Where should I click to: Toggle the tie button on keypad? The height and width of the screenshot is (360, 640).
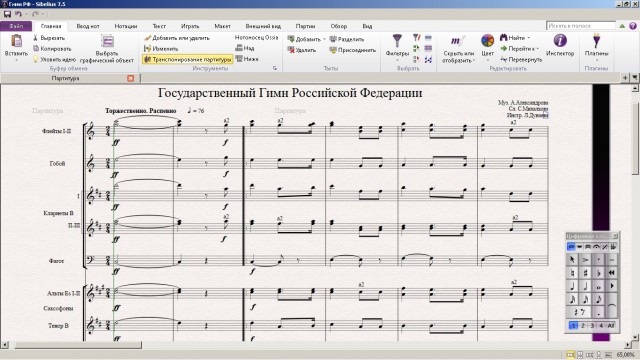click(x=611, y=306)
